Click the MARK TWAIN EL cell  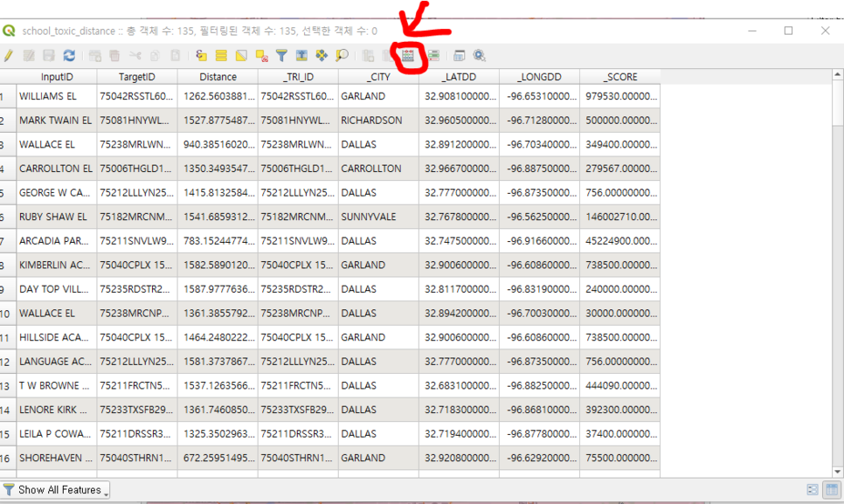point(57,121)
